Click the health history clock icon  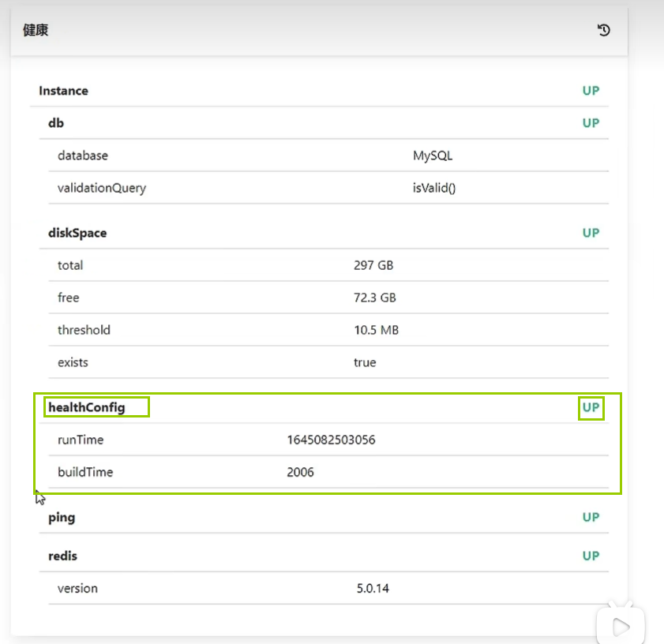tap(604, 31)
